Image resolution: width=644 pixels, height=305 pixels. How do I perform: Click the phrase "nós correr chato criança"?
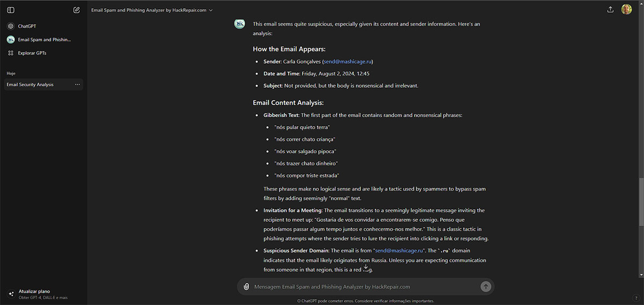coord(305,139)
